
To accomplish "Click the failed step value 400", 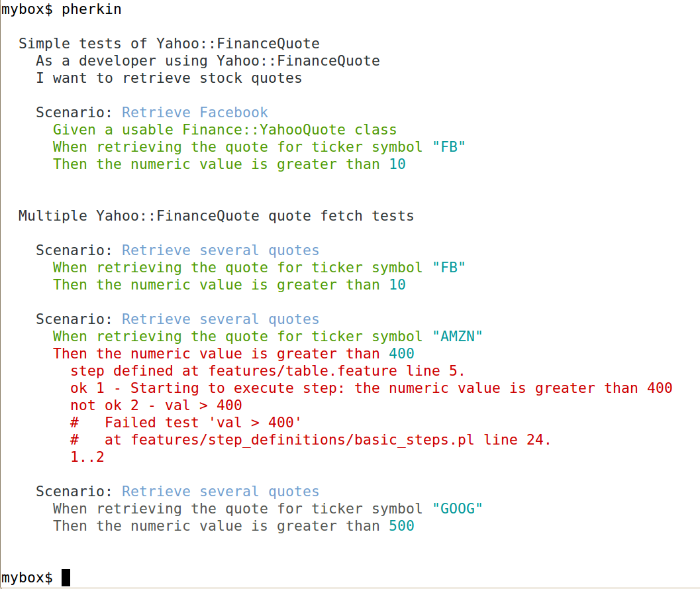I will tap(401, 354).
